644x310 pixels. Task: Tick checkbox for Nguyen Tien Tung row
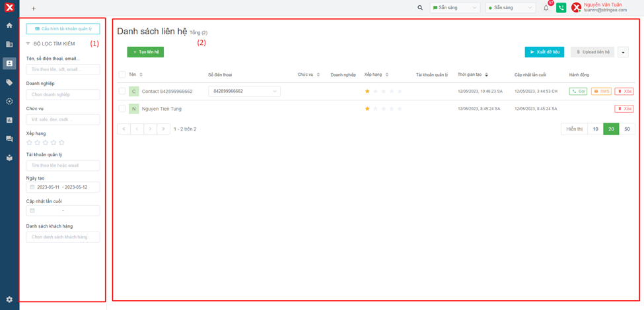point(122,109)
